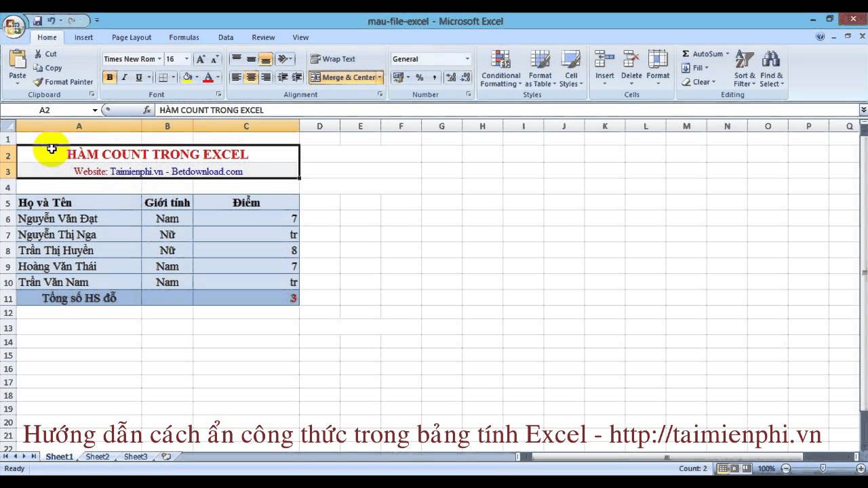Open the borders dropdown arrow
The height and width of the screenshot is (488, 868).
[x=172, y=77]
